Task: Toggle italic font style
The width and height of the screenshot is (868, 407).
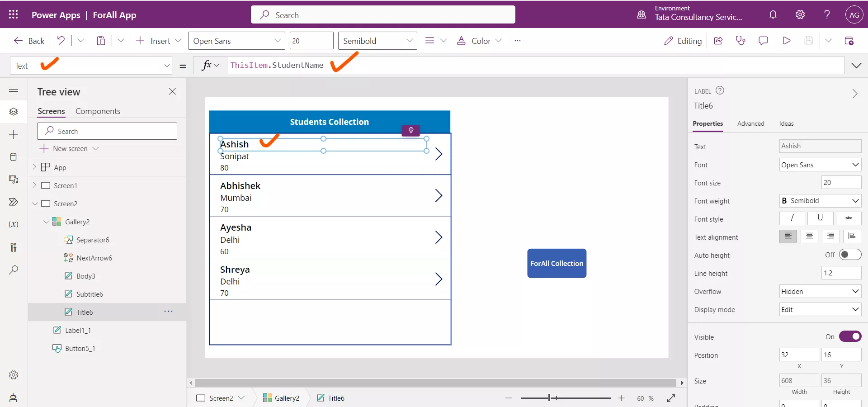Action: tap(792, 218)
